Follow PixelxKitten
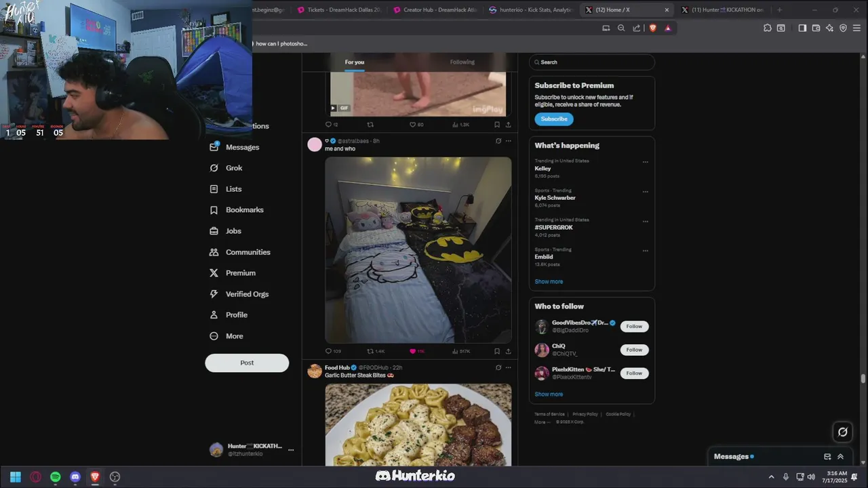The height and width of the screenshot is (488, 868). click(634, 373)
